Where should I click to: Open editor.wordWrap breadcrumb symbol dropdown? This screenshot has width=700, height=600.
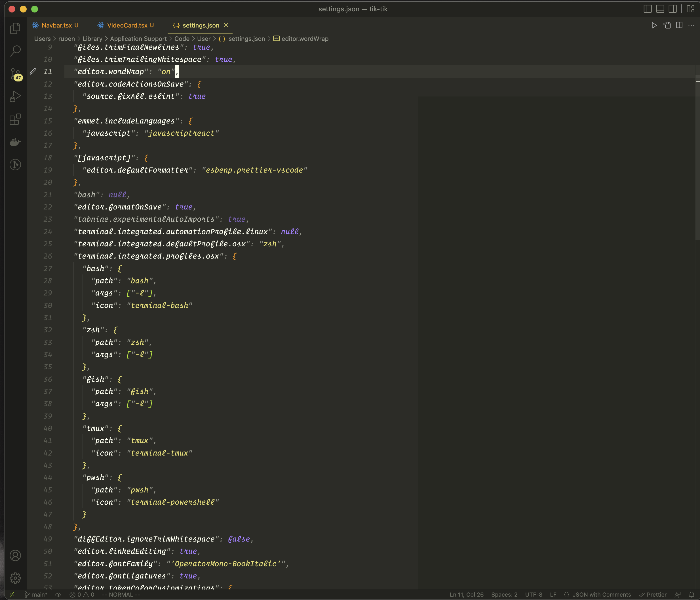tap(301, 39)
